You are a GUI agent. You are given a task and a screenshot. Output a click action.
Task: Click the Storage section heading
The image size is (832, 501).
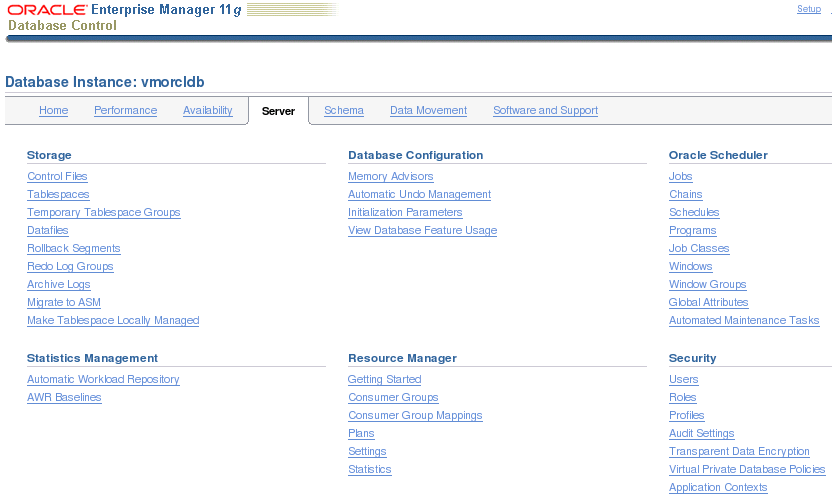click(x=49, y=156)
